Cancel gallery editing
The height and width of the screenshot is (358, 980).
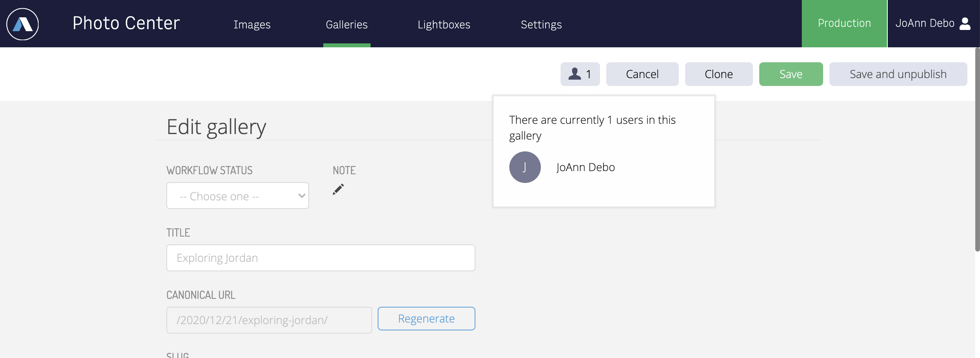pos(642,74)
